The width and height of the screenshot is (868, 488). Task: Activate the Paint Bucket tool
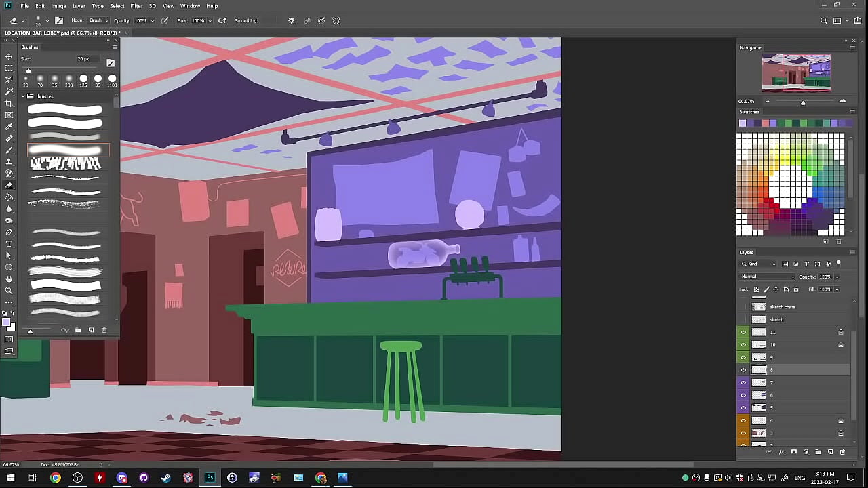pyautogui.click(x=9, y=197)
